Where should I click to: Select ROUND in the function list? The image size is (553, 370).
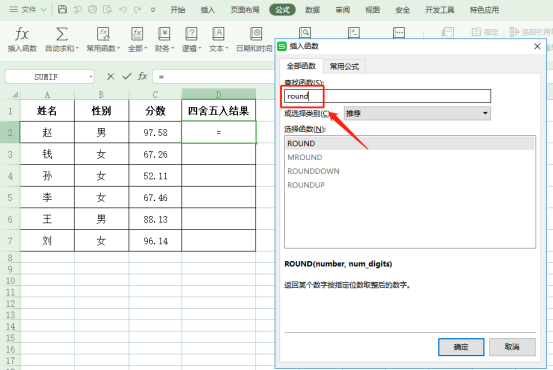410,144
